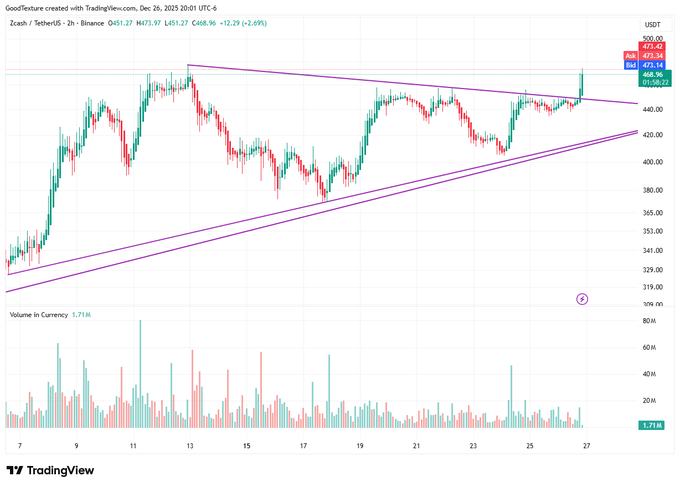The width and height of the screenshot is (680, 487).
Task: Click the Volume in Currency legend
Action: click(38, 315)
